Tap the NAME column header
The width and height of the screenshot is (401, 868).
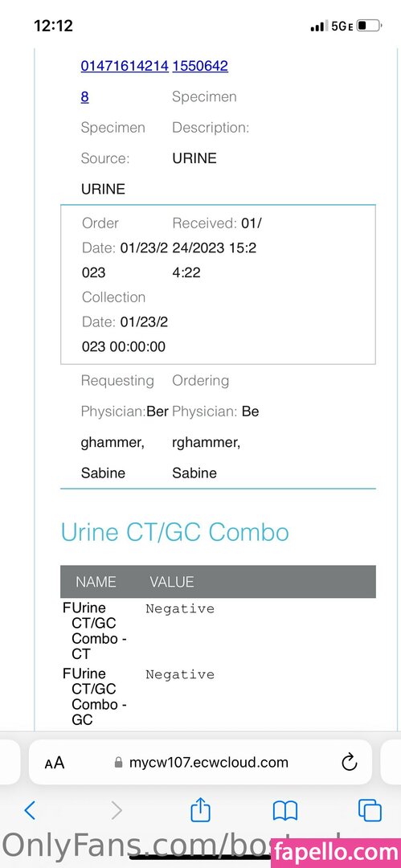point(96,582)
